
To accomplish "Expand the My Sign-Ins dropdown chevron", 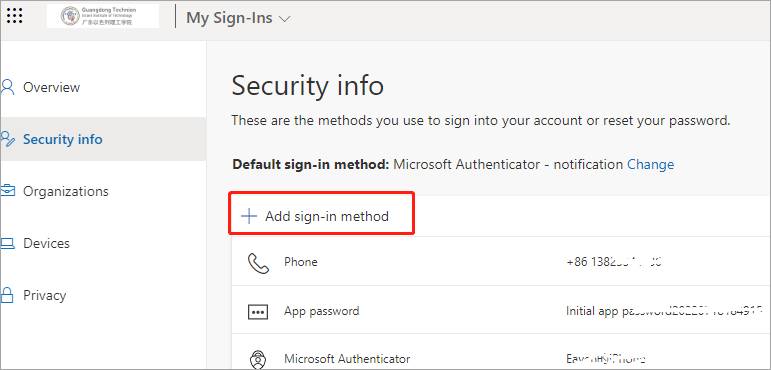I will (x=285, y=19).
